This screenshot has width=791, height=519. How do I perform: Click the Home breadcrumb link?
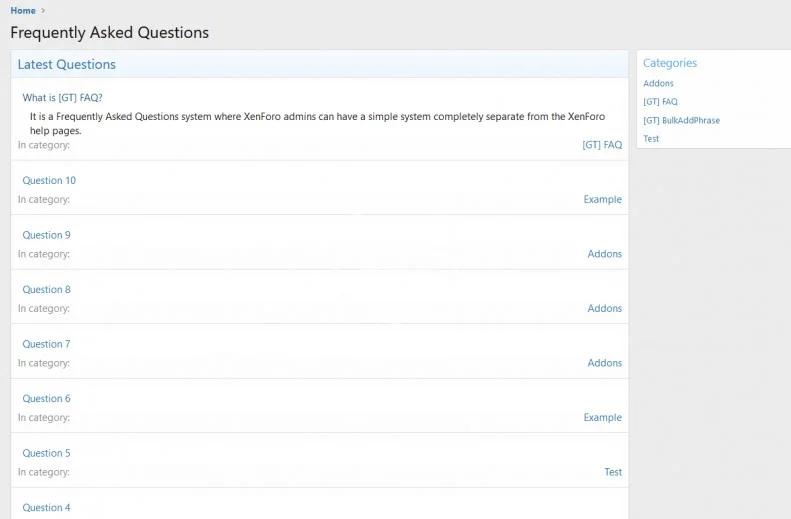tap(23, 11)
